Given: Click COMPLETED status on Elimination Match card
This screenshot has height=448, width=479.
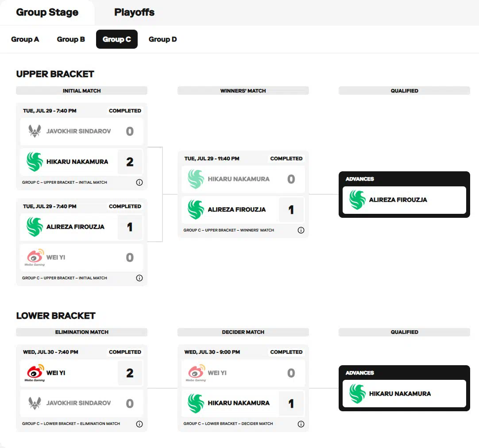Looking at the screenshot, I should point(125,352).
